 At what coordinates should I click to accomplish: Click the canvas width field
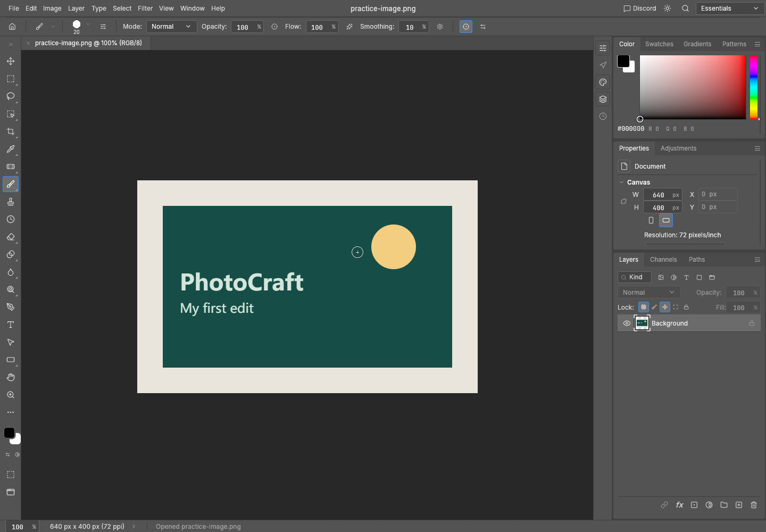pos(663,195)
